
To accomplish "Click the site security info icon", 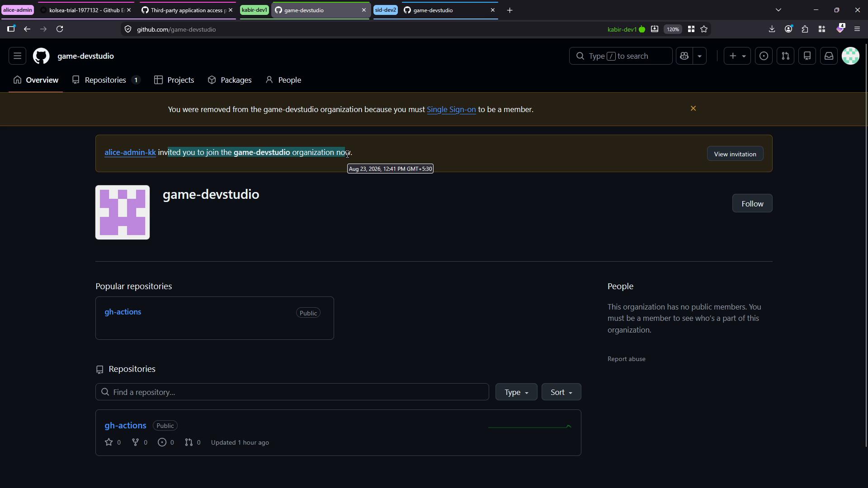I will coord(128,29).
